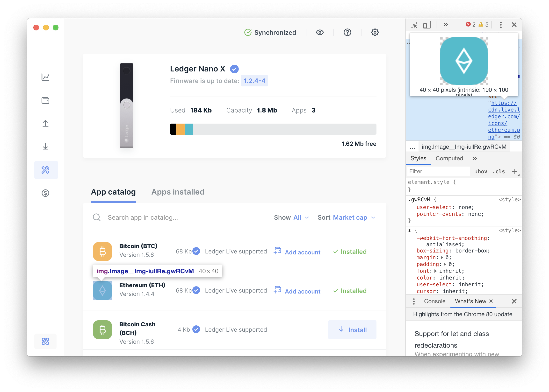Open the Accounts wallet sidebar icon
Viewport: 549px width, 392px height.
click(x=45, y=100)
